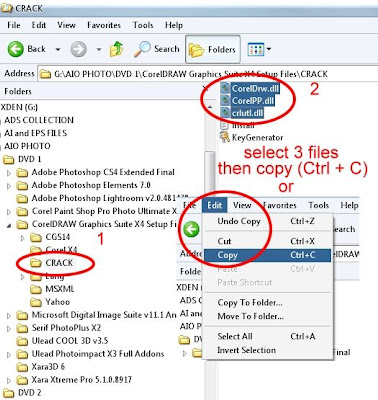Choose Copy in the Edit menu
The image size is (378, 400).
pos(267,255)
